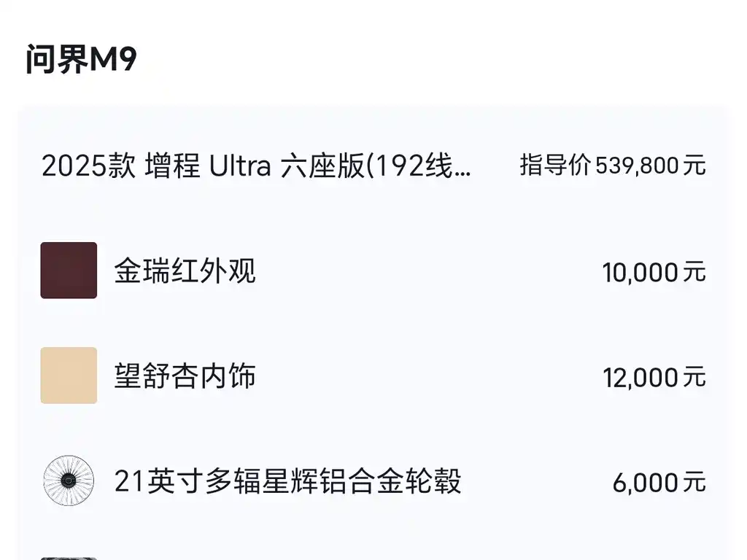Tap 增程 in the model name
747x560 pixels.
point(172,166)
